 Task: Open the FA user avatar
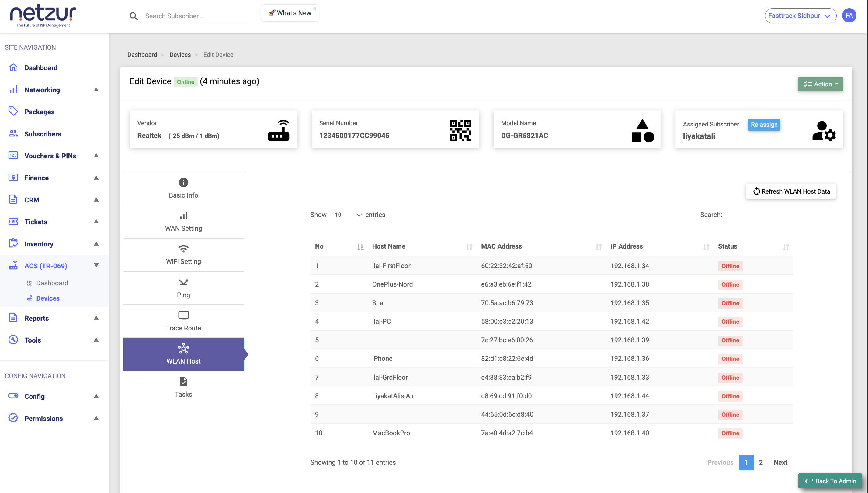[x=849, y=16]
